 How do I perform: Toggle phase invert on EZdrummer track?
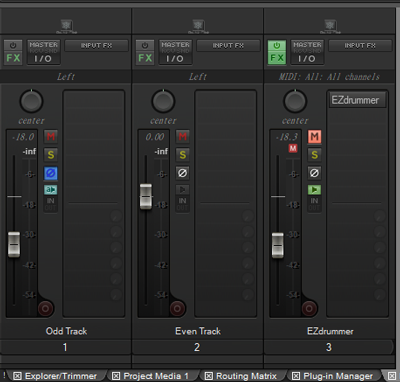pos(314,173)
